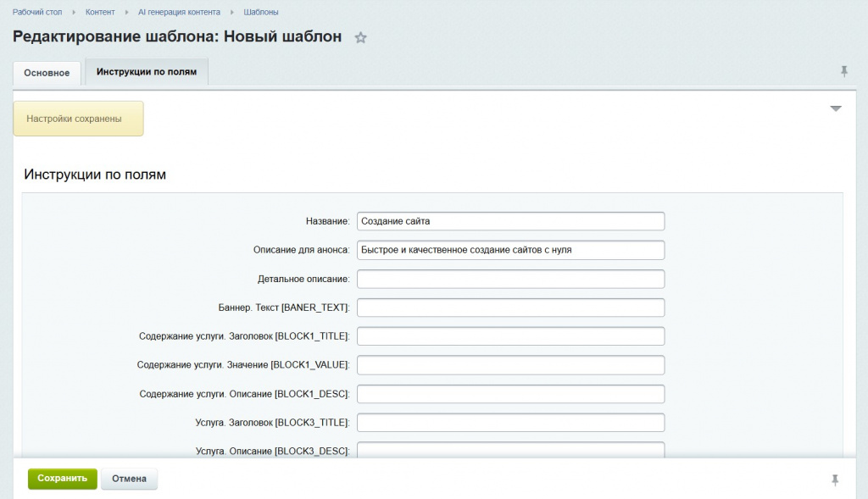The image size is (868, 499).
Task: Collapse the panel with the down arrow
Action: coord(836,109)
